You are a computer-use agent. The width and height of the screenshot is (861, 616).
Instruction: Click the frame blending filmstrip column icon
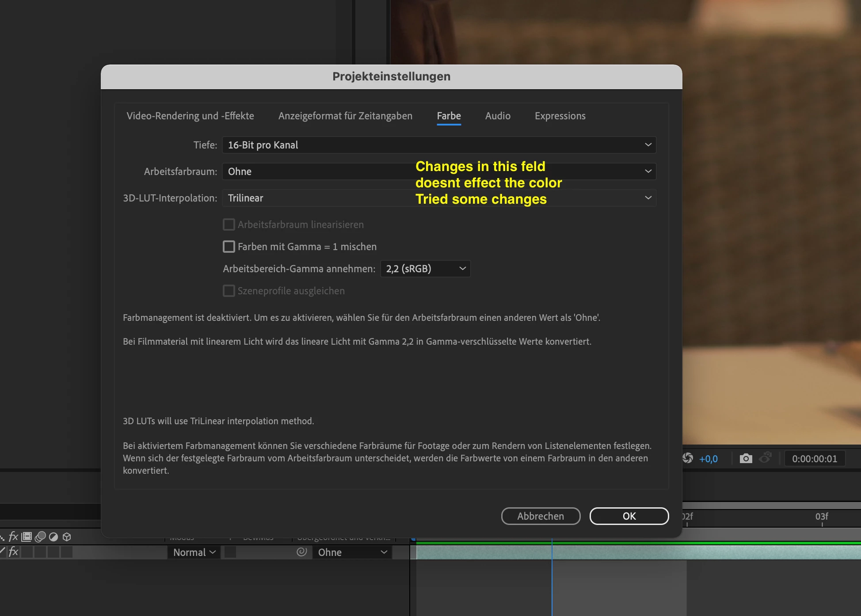27,536
